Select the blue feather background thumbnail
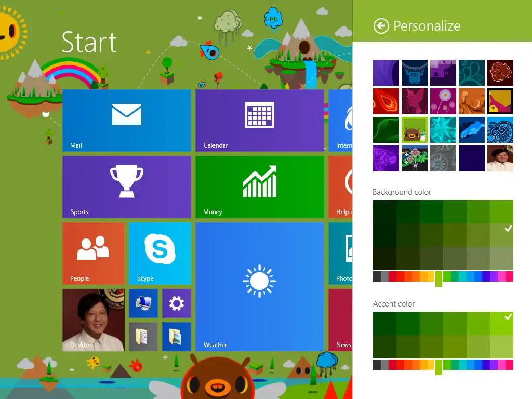The width and height of the screenshot is (532, 399). click(472, 130)
